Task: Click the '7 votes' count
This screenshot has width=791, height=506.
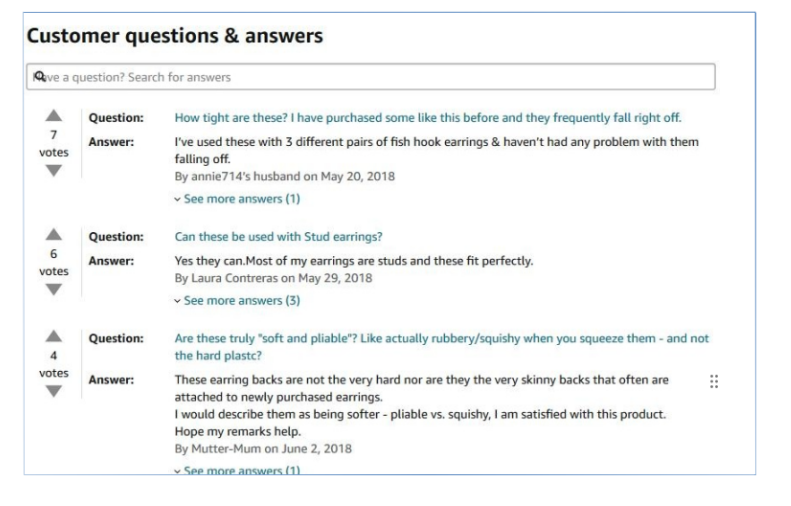Action: [54, 143]
